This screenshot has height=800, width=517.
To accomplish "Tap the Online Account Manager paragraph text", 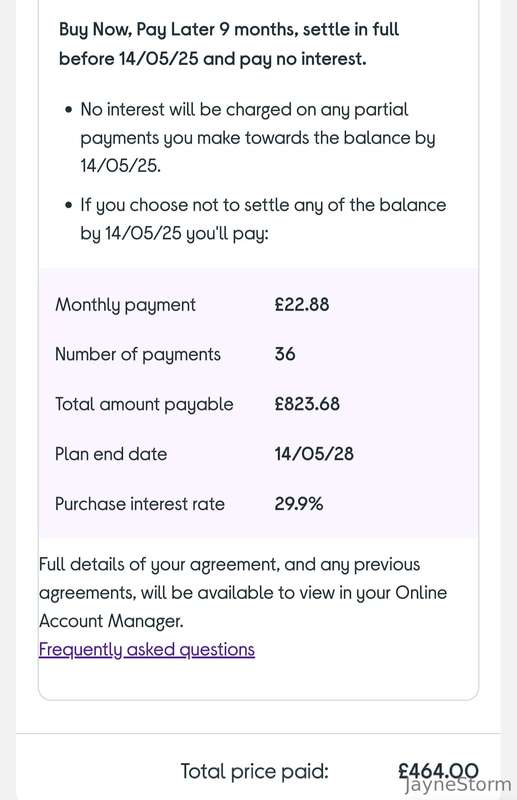I will 243,593.
